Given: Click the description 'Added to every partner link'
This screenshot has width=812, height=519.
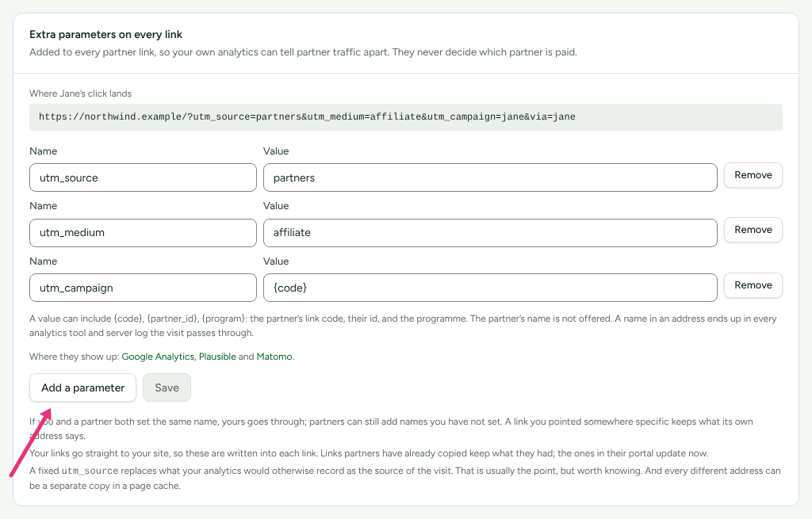Looking at the screenshot, I should 303,52.
